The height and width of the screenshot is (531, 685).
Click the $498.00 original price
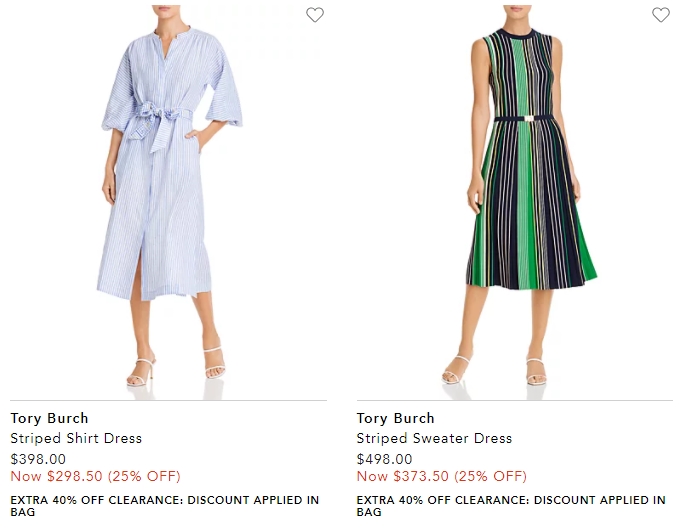384,459
